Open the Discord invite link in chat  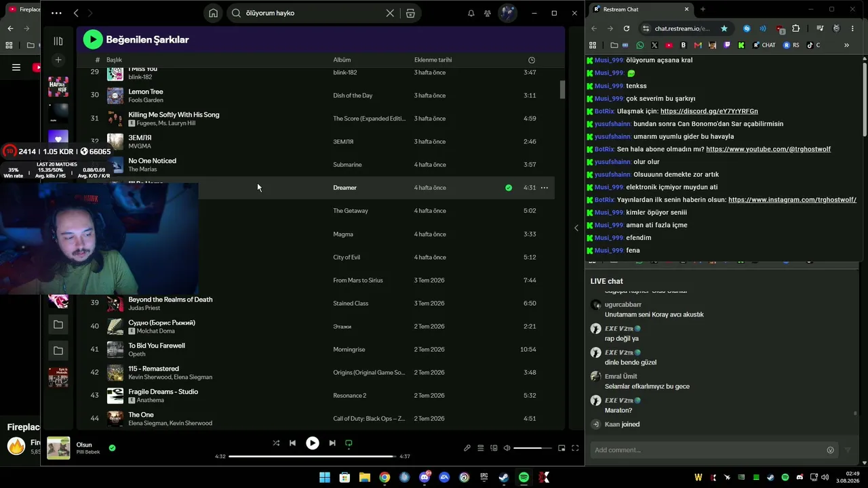709,111
